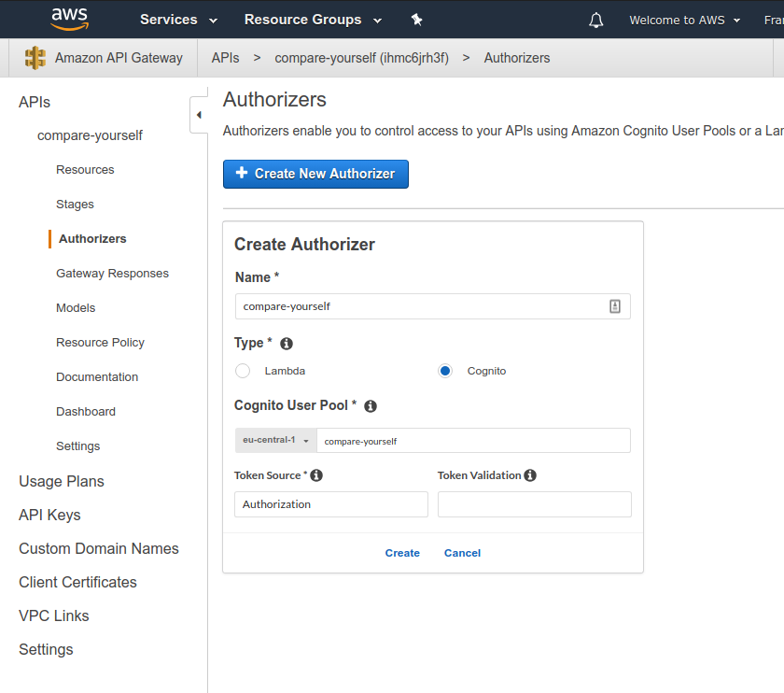The height and width of the screenshot is (693, 784).
Task: Click the Create link to save authorizer
Action: 402,553
